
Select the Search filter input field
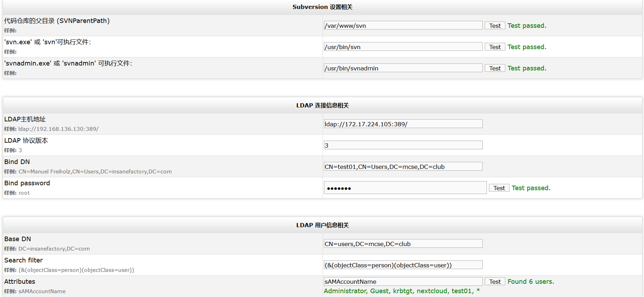tap(403, 265)
